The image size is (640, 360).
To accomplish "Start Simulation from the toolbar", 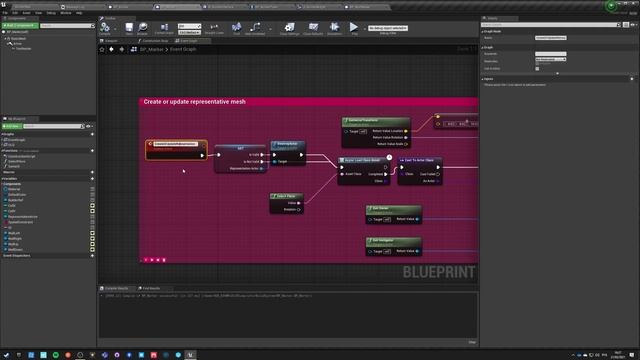I will pyautogui.click(x=334, y=28).
